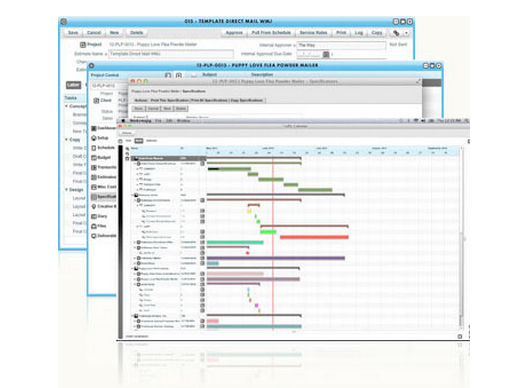Open Transactions in the Project Central sidebar
This screenshot has height=388, width=505.
[x=104, y=167]
